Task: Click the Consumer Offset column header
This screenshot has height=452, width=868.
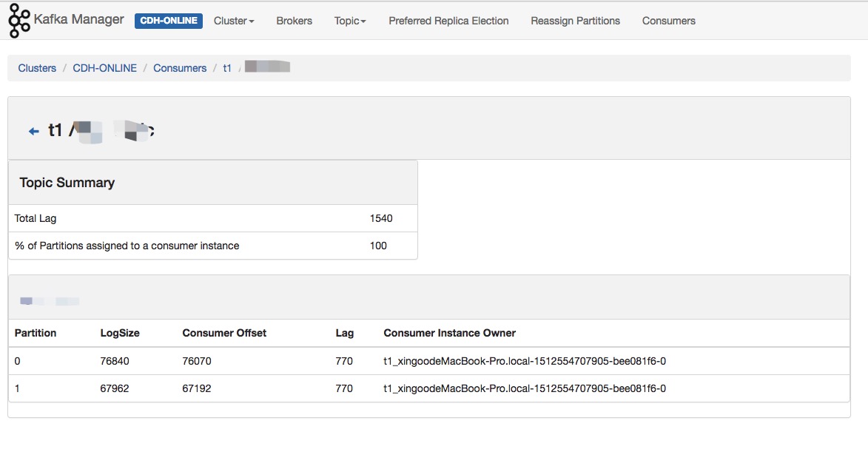Action: point(224,333)
